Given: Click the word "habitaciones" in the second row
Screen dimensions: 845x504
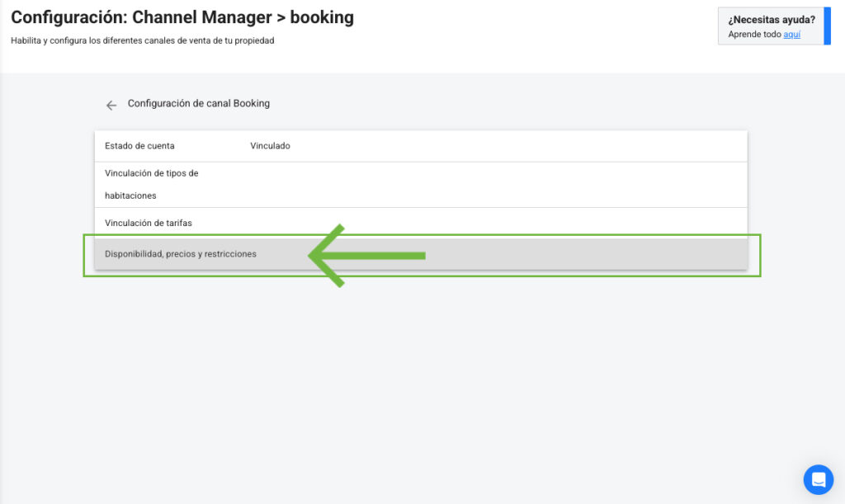Looking at the screenshot, I should point(130,195).
